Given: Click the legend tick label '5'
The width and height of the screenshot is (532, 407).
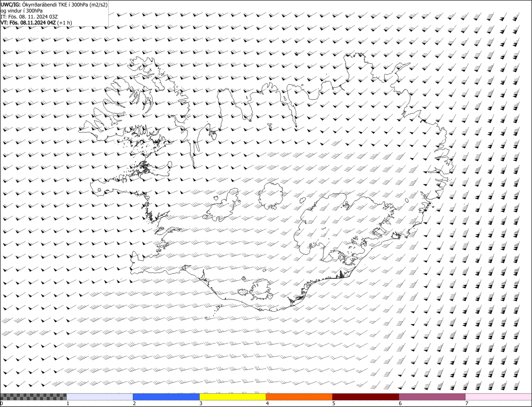Looking at the screenshot, I should 334,404.
